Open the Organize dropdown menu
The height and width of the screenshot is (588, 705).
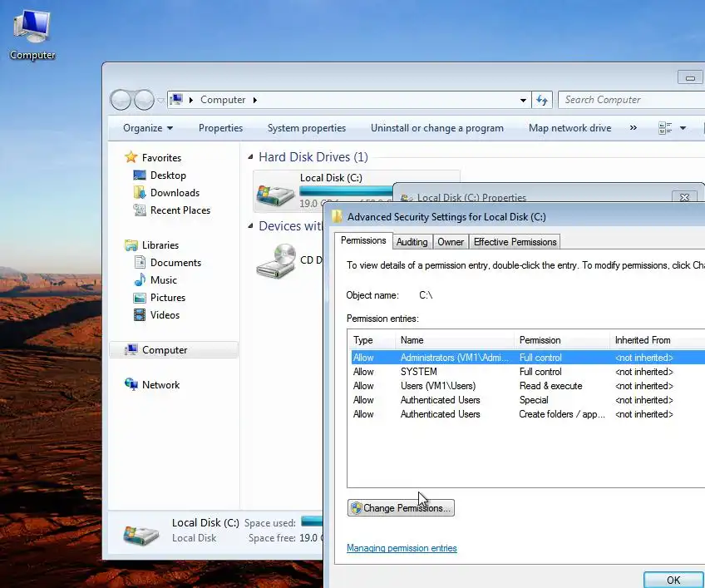(148, 128)
